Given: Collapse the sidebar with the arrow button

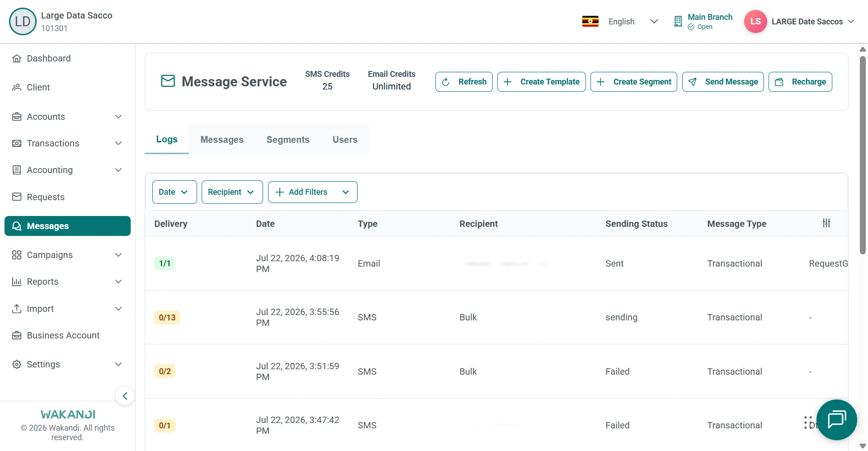Looking at the screenshot, I should pos(125,396).
